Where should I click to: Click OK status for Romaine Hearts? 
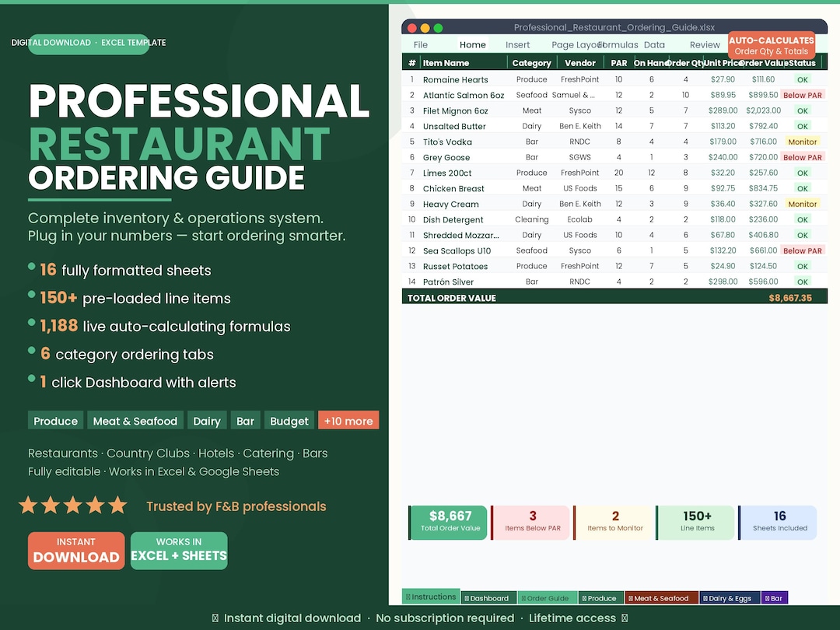802,80
